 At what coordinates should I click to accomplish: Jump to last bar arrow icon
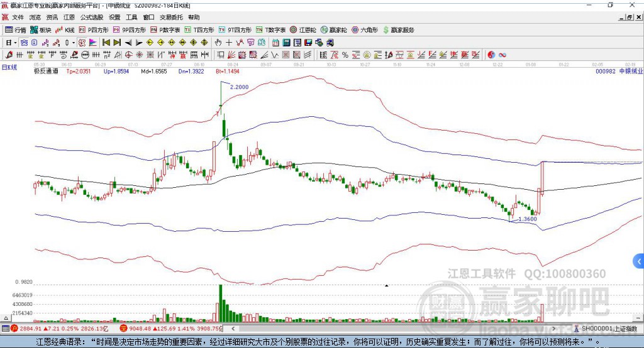coord(117,43)
